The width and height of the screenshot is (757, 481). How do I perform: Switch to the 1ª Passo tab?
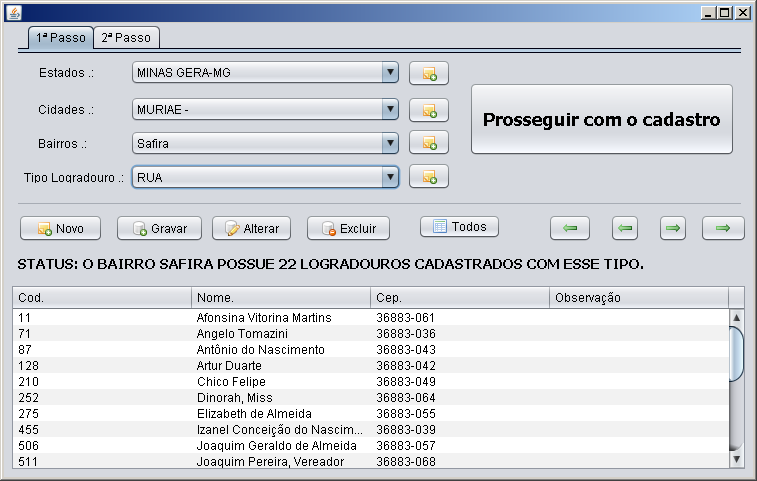pos(60,38)
